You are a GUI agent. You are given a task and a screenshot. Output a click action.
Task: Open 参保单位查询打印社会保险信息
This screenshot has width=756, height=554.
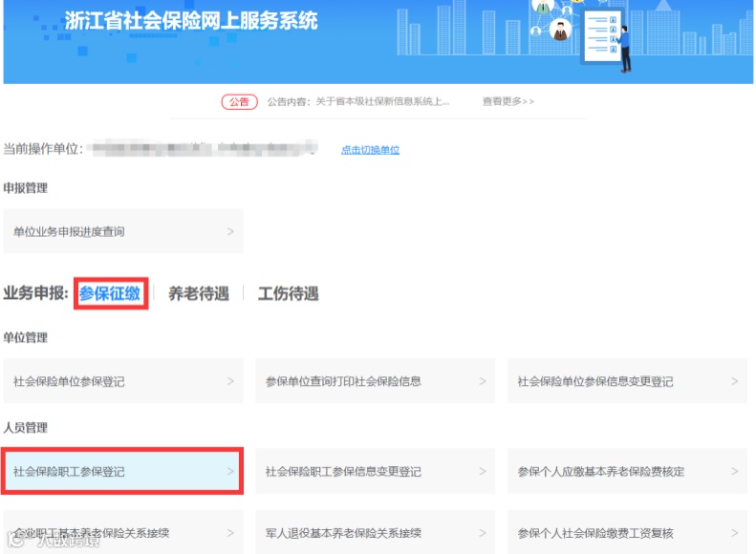[x=375, y=381]
